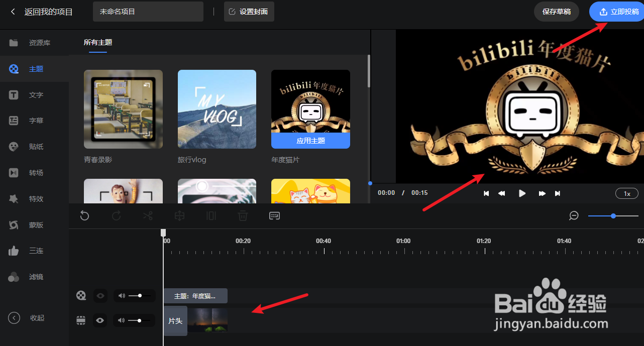Click the project name field 未命名项目

148,12
